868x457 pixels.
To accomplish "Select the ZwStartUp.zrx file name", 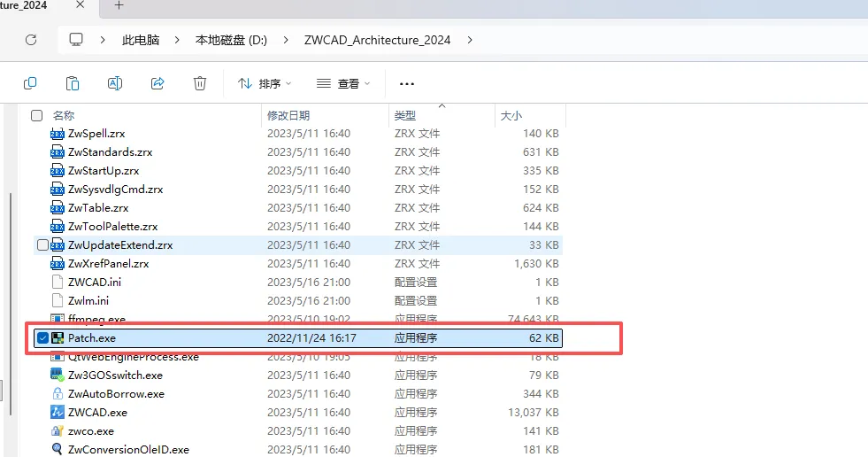I will pos(104,171).
